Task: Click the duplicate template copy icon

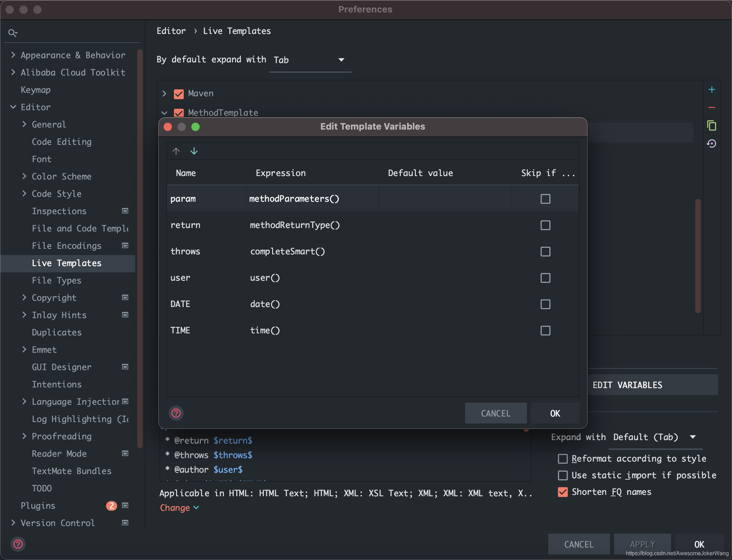Action: click(712, 125)
